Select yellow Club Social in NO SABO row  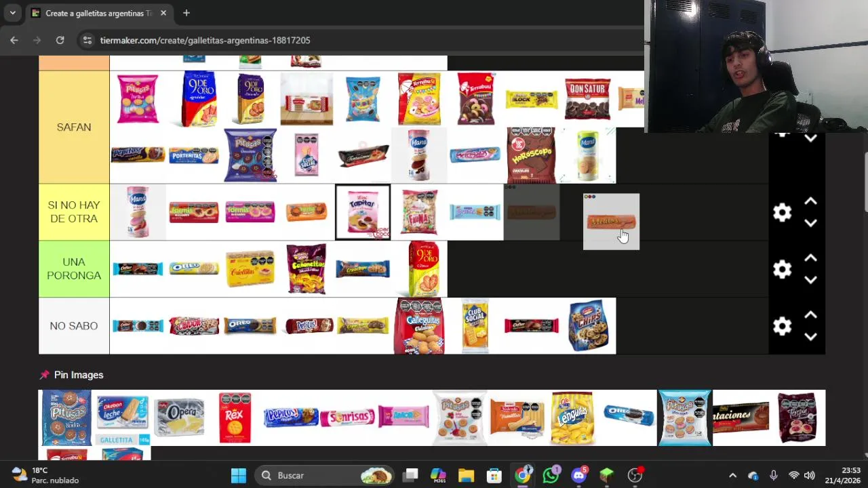475,326
